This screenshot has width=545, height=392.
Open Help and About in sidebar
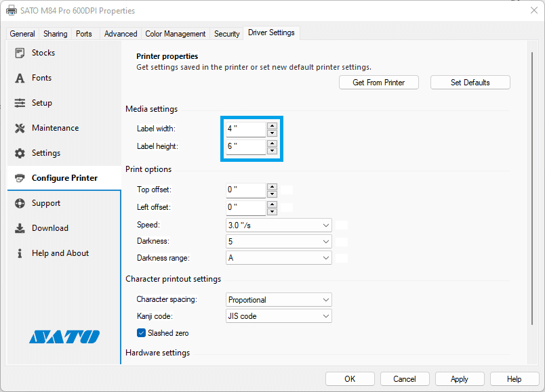(x=64, y=253)
